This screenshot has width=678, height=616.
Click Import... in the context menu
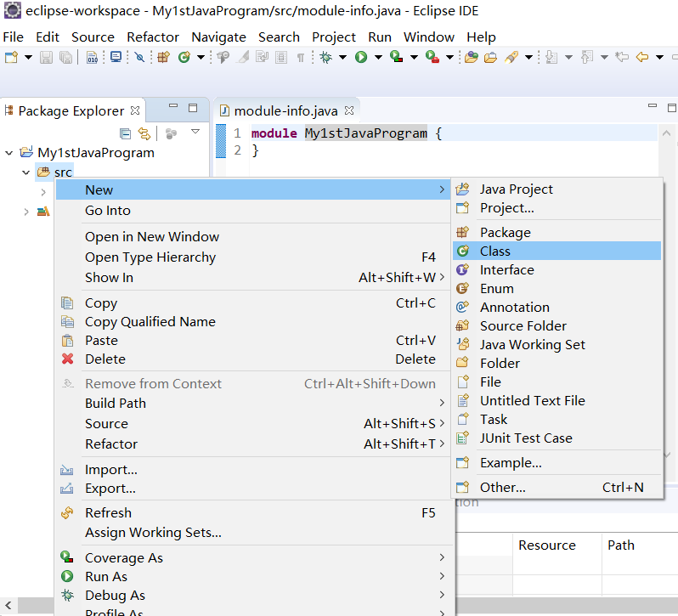(254, 470)
